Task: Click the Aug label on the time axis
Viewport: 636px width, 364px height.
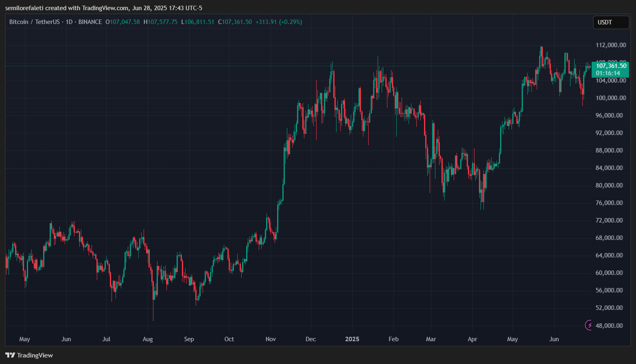Action: click(148, 339)
